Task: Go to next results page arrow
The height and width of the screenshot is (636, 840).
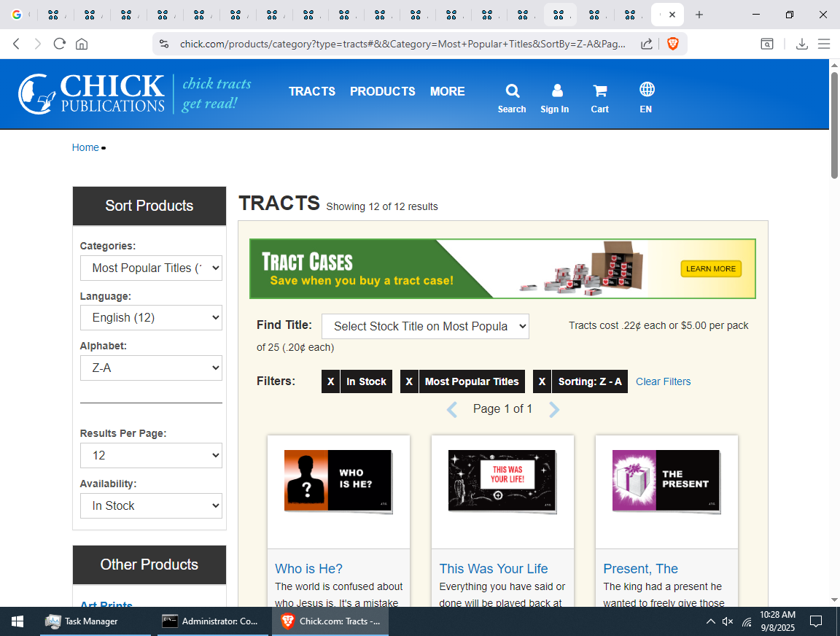Action: pos(554,409)
